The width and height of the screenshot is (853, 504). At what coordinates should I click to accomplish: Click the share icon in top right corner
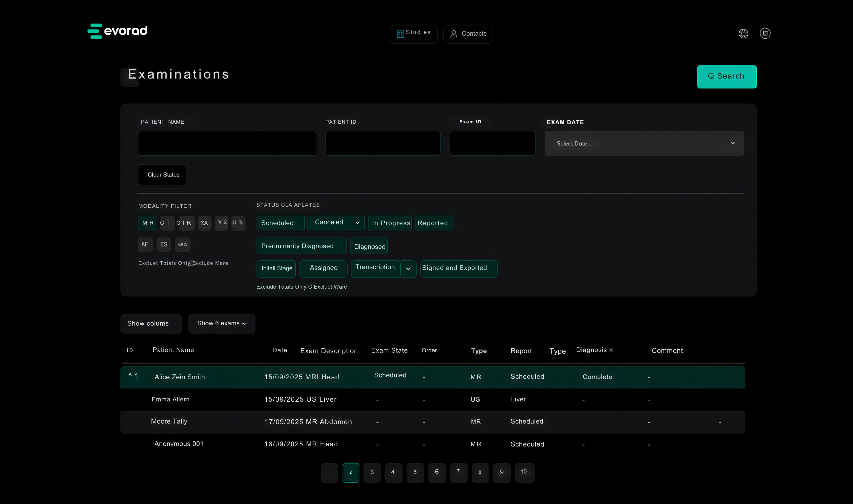765,33
